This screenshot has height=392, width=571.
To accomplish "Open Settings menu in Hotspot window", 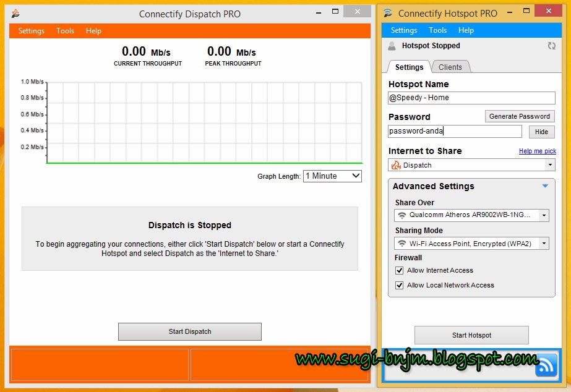I will coord(404,30).
